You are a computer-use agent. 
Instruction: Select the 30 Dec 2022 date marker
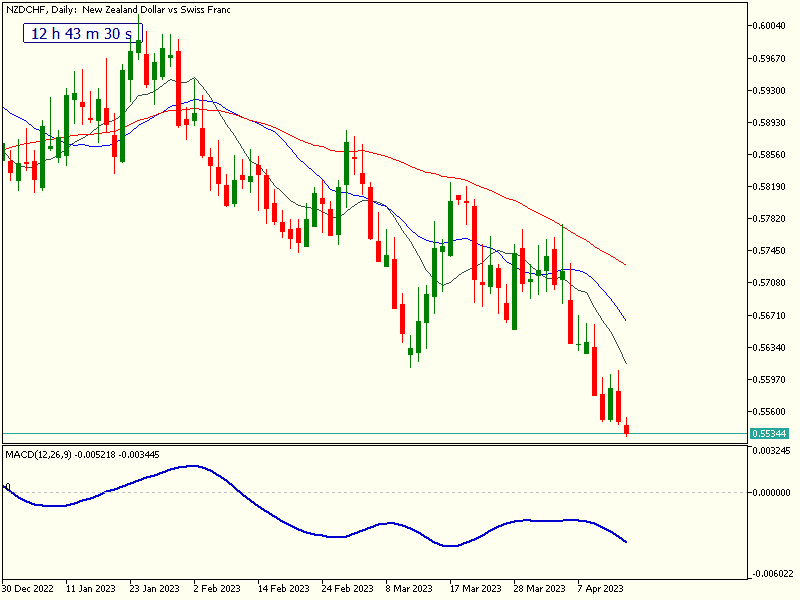[x=29, y=588]
